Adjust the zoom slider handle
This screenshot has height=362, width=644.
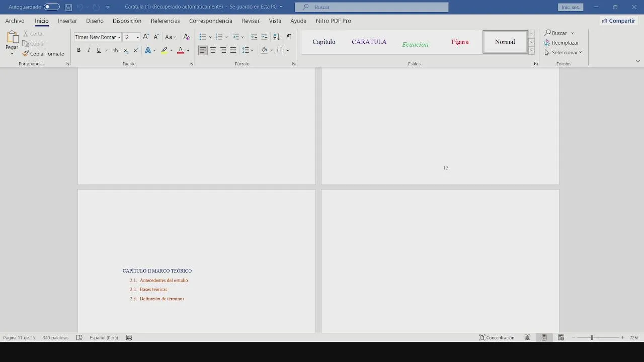point(592,338)
